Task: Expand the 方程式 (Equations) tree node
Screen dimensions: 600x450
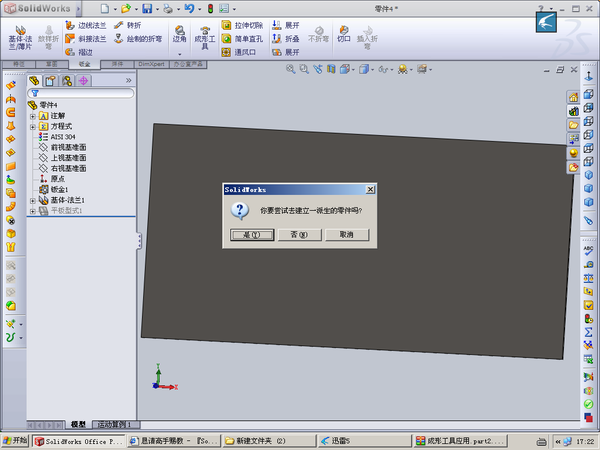Action: pos(33,127)
